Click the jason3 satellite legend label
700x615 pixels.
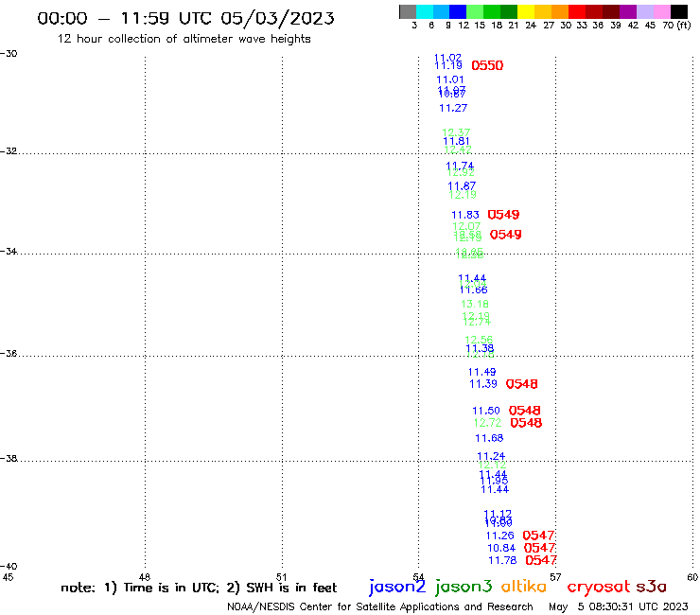(464, 587)
